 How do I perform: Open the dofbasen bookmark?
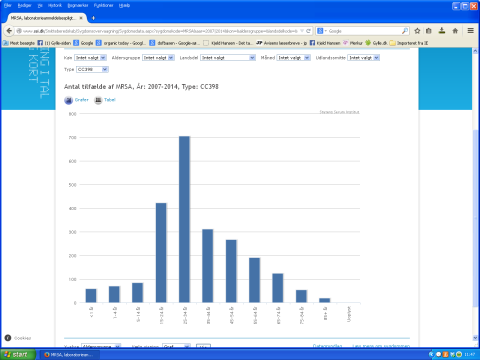tap(175, 43)
